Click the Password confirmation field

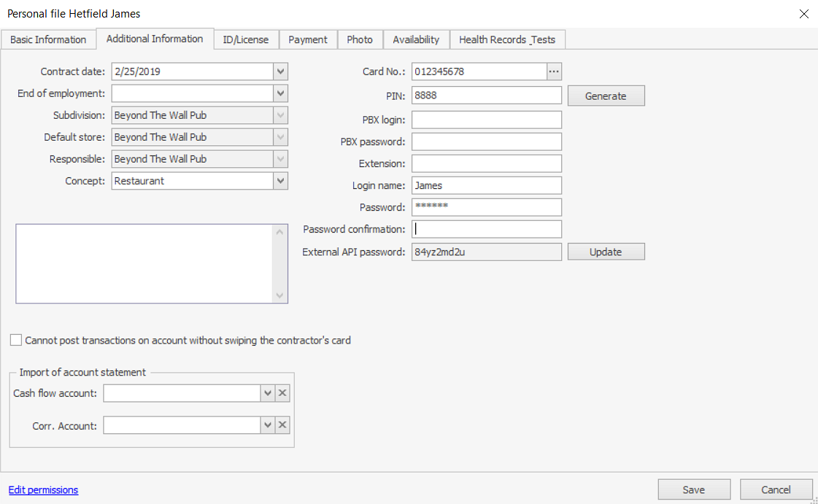point(487,229)
